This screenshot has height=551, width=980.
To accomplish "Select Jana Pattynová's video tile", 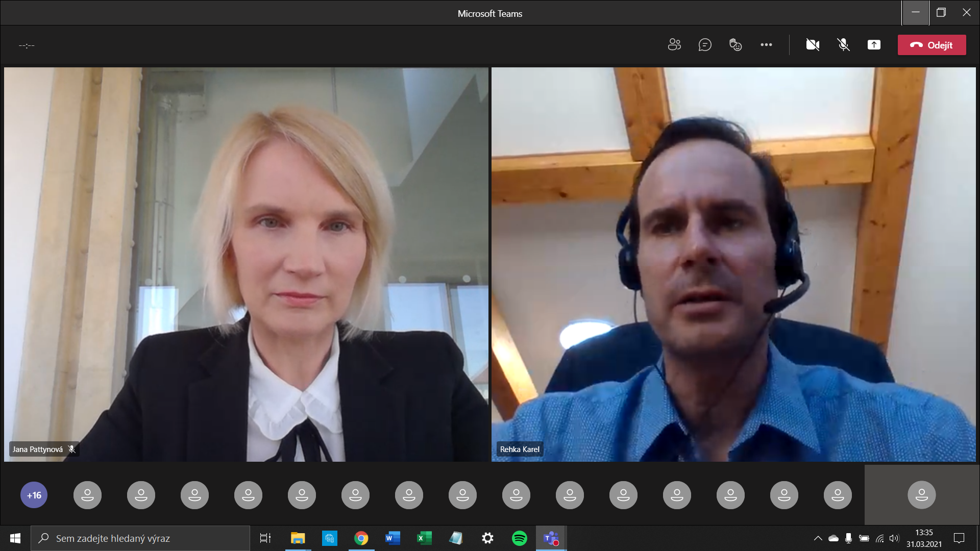I will pyautogui.click(x=246, y=264).
